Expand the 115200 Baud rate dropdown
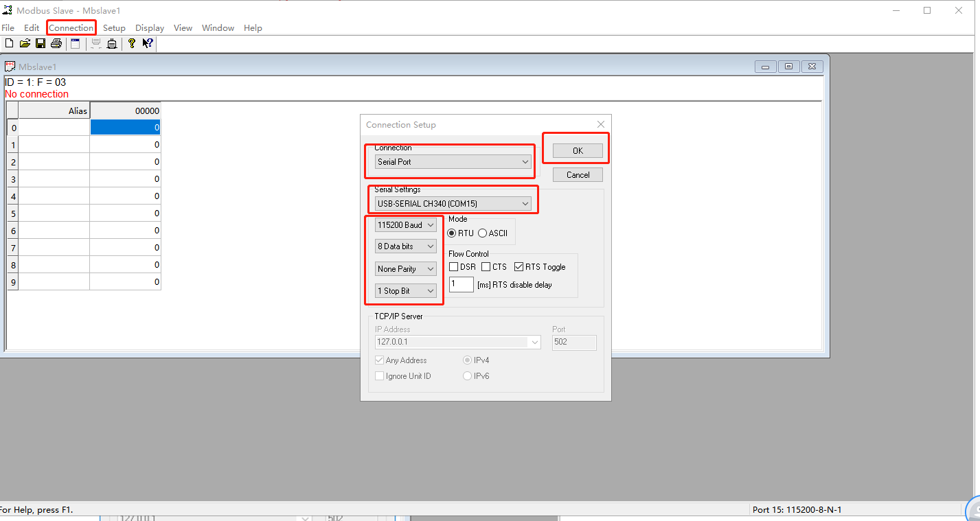Viewport: 980px width, 521px height. (x=406, y=225)
